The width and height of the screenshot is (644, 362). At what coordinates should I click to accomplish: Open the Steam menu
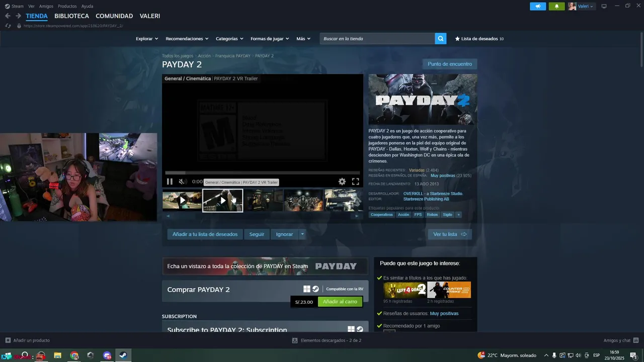click(x=15, y=6)
